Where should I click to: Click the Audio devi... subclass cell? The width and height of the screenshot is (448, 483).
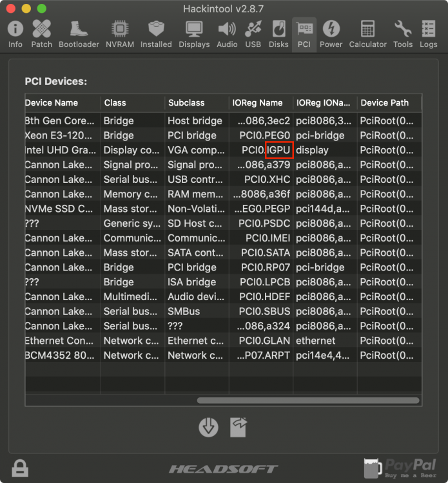tap(196, 297)
